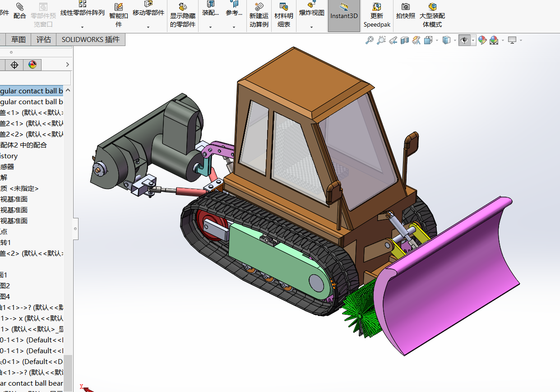Select the '0<1> (Default<<D' tree item
This screenshot has height=392, width=560.
[32, 362]
